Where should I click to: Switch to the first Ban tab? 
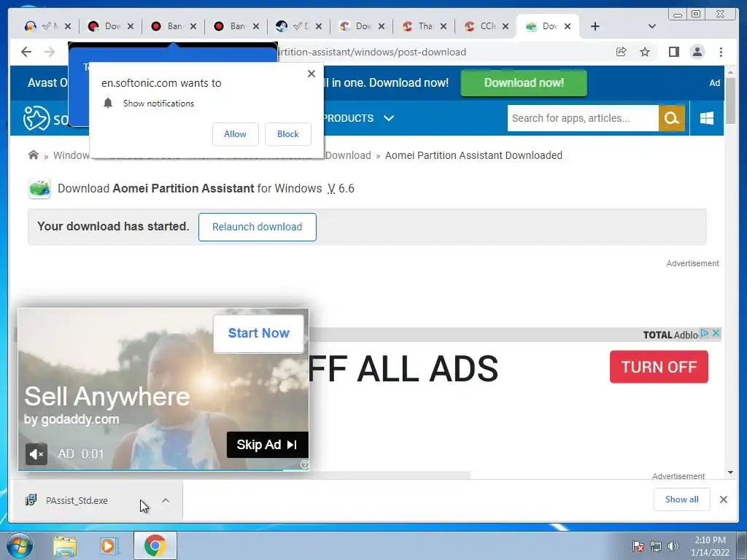point(174,26)
